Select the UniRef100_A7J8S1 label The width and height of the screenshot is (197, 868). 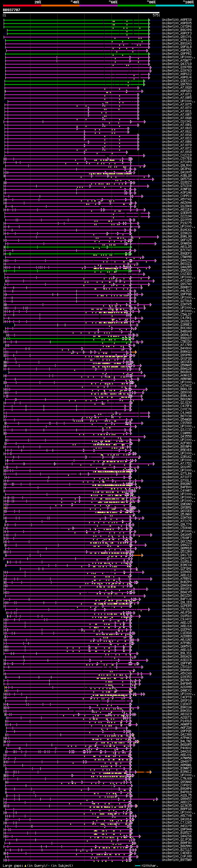(177, 111)
